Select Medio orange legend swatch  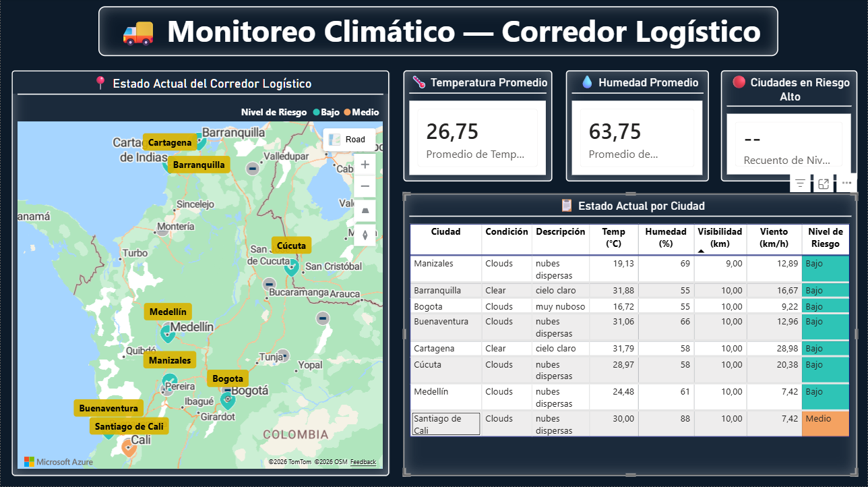(x=348, y=113)
